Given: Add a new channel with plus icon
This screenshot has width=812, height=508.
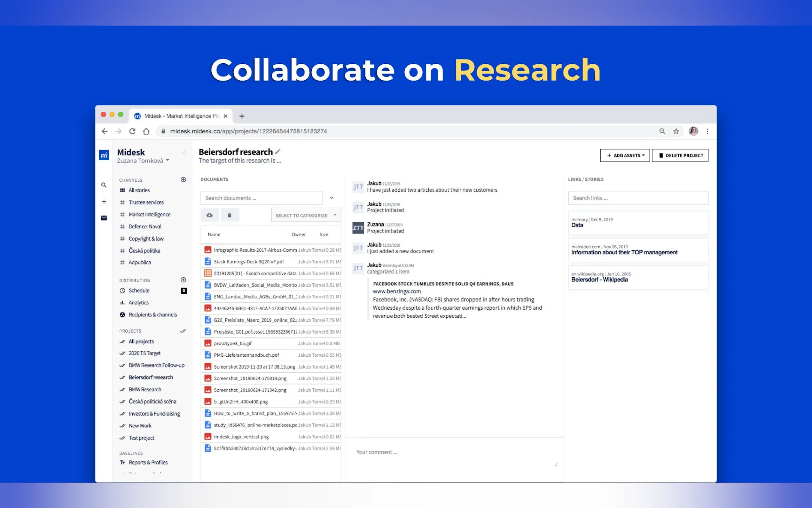Looking at the screenshot, I should point(183,180).
